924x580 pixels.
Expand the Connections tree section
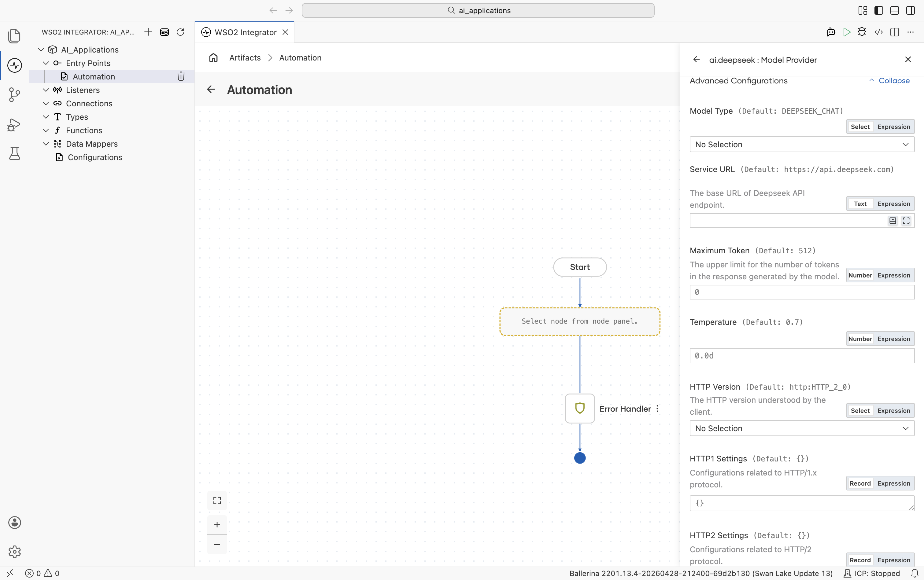pyautogui.click(x=46, y=103)
